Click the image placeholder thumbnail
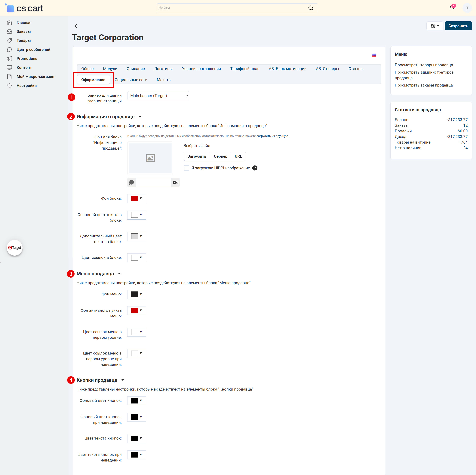This screenshot has width=476, height=475. (150, 158)
